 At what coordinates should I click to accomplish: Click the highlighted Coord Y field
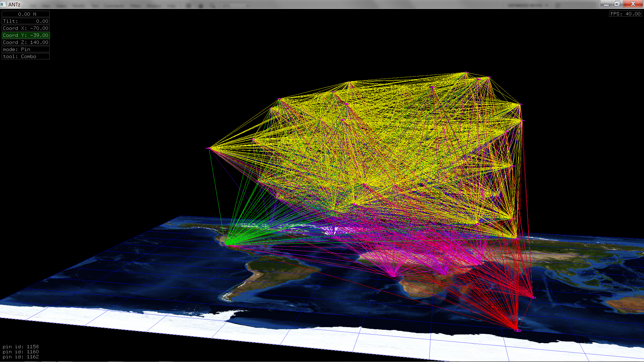(25, 35)
